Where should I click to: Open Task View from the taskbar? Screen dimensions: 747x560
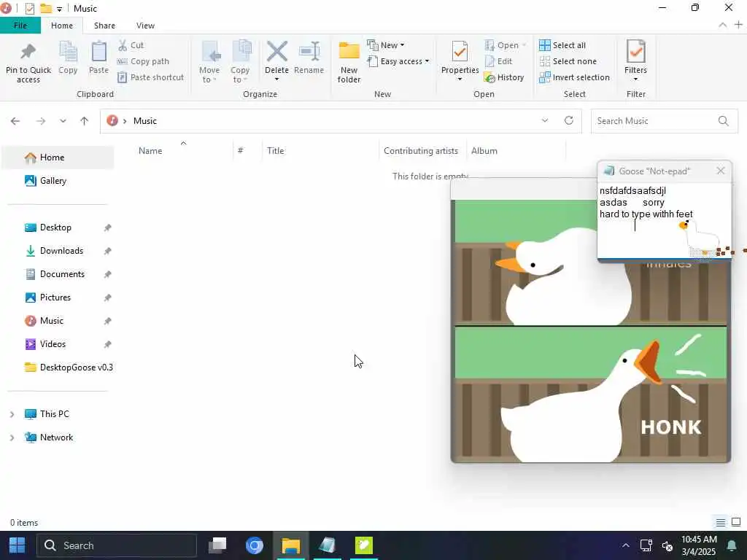point(217,545)
